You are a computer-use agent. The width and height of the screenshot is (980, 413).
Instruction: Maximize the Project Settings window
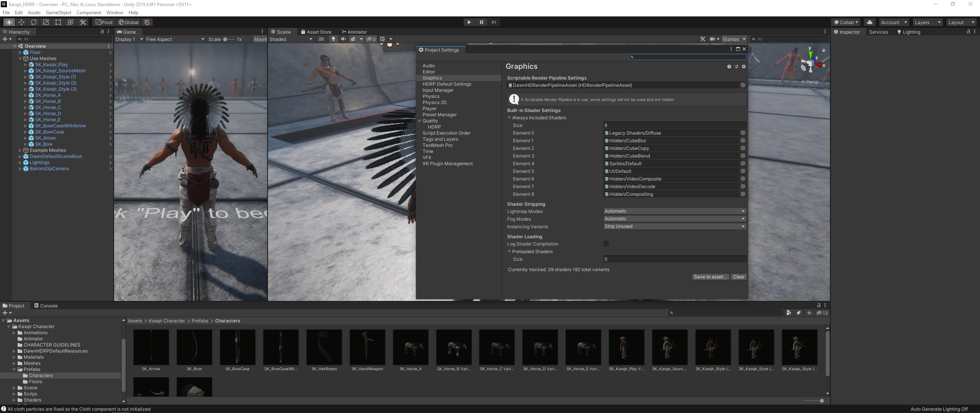738,49
